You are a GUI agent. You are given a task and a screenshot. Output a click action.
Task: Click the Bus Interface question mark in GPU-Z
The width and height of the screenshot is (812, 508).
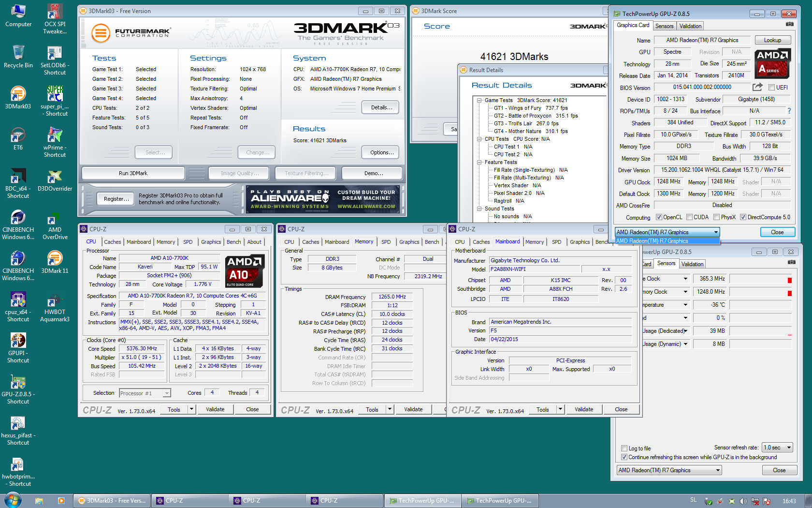click(789, 111)
